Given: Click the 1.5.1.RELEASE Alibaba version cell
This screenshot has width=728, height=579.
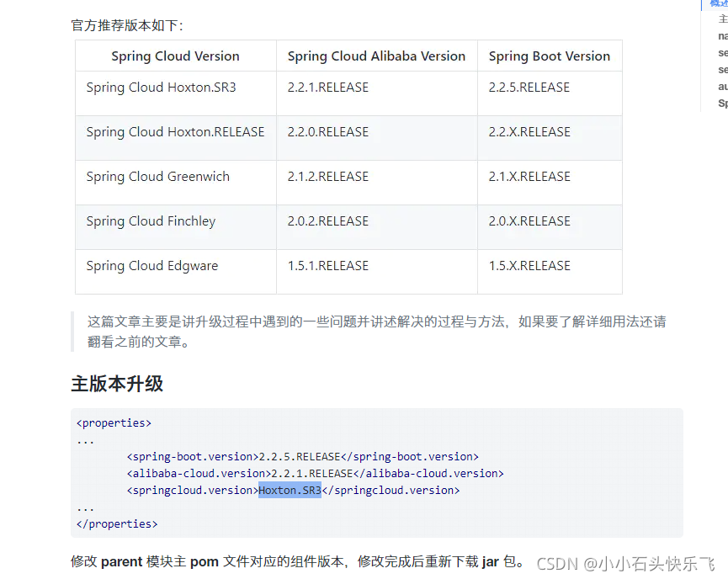Looking at the screenshot, I should 327,266.
